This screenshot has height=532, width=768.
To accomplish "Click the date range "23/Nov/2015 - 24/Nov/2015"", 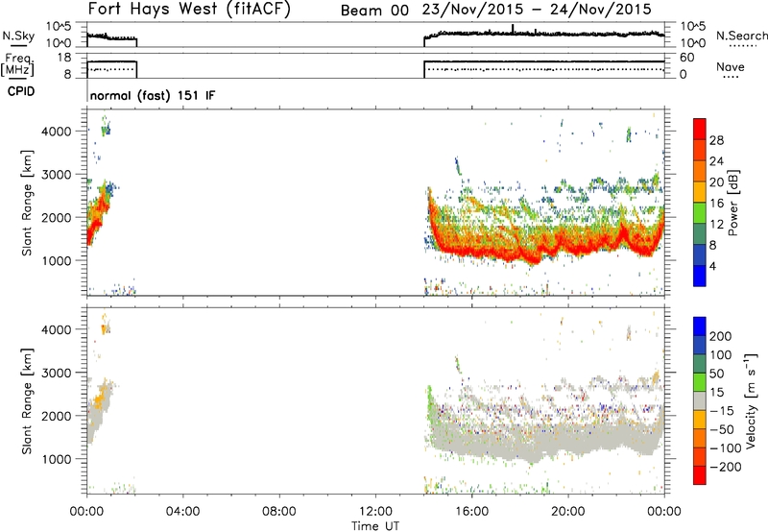I will (x=537, y=10).
